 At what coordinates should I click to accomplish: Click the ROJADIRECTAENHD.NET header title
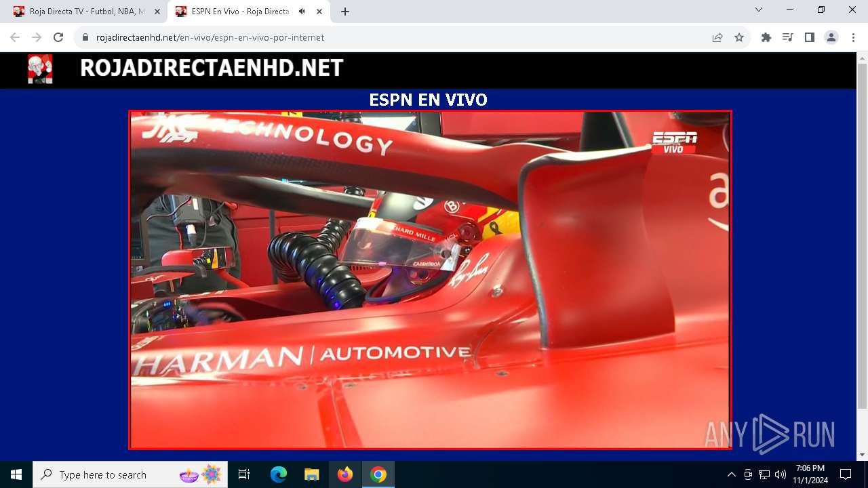pos(212,68)
